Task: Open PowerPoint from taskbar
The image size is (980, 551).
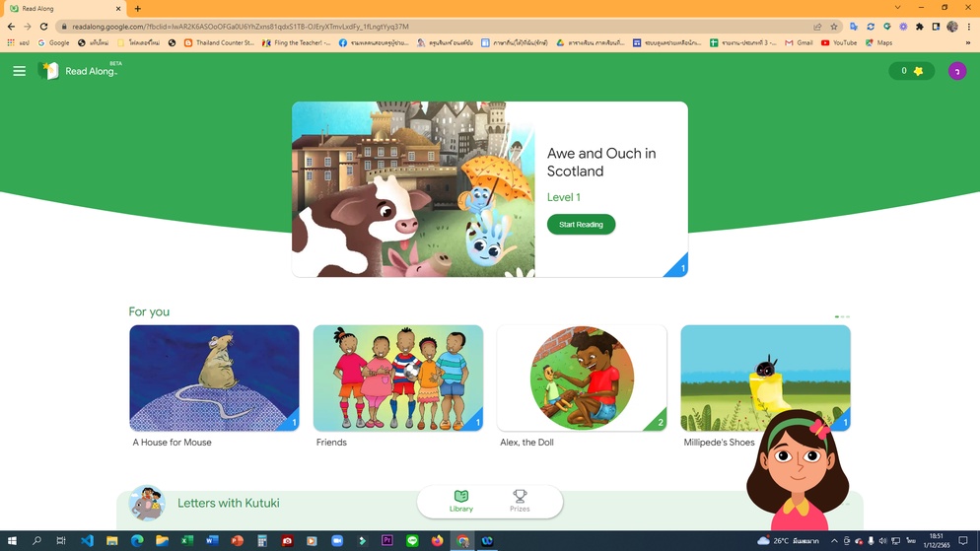Action: click(x=237, y=540)
